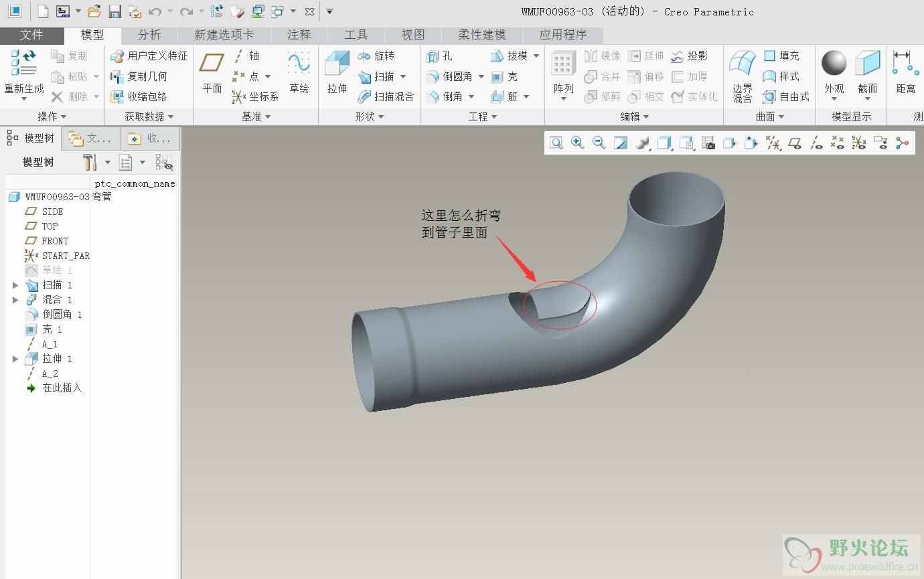Click the 在此插入 marker in model tree
924x579 pixels.
[54, 388]
